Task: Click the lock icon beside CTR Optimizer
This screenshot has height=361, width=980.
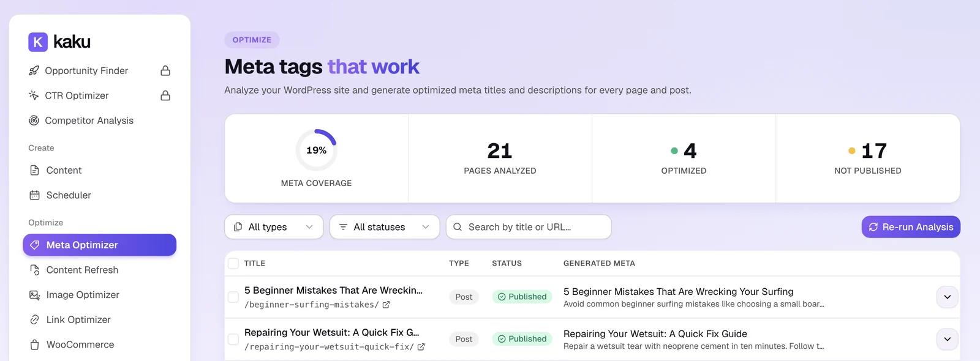Action: tap(165, 95)
